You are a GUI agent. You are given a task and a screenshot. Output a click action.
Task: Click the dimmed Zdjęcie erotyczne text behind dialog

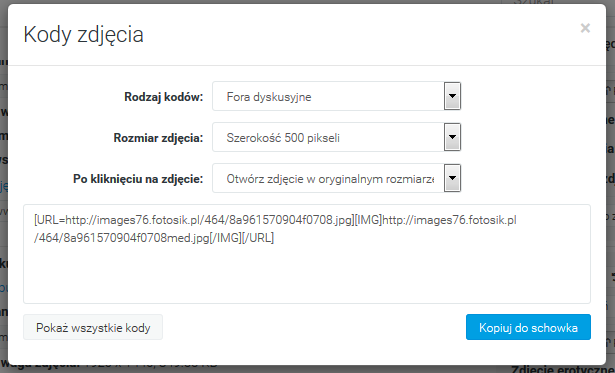coord(563,369)
